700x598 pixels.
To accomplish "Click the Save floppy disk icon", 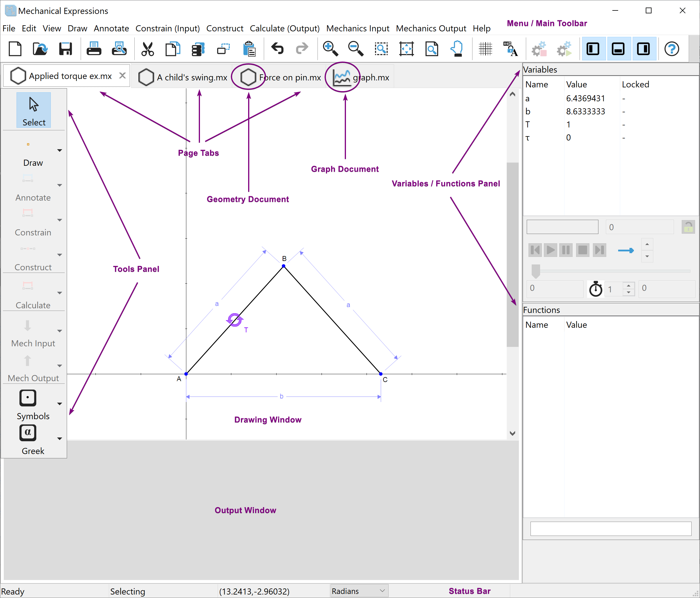I will [x=65, y=49].
